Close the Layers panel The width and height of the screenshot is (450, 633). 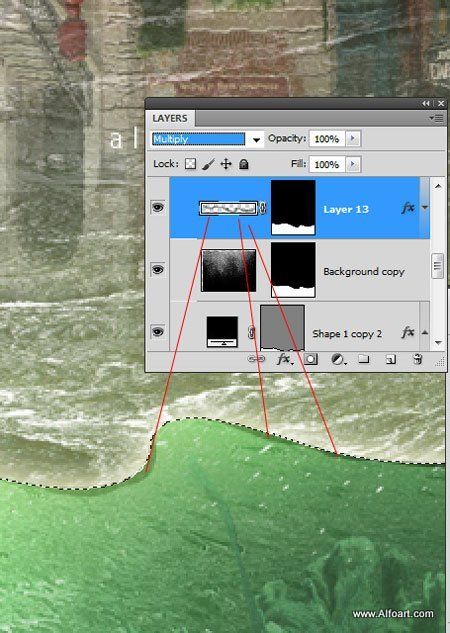(441, 104)
